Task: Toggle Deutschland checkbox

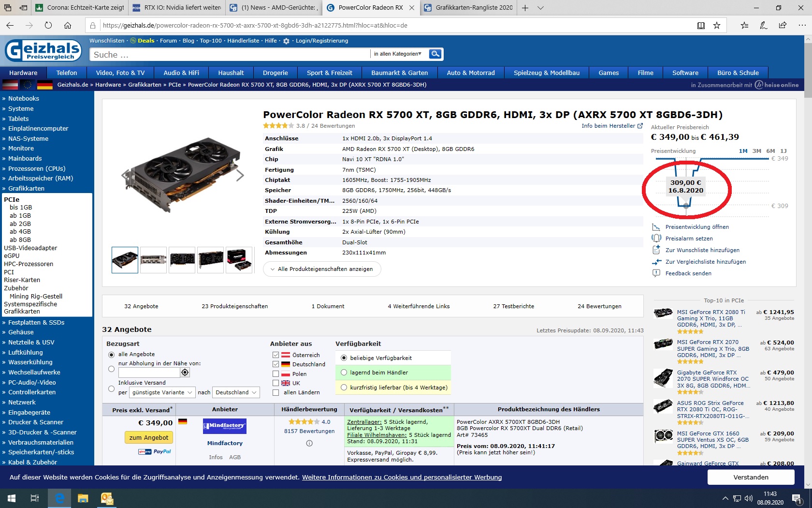Action: tap(275, 364)
